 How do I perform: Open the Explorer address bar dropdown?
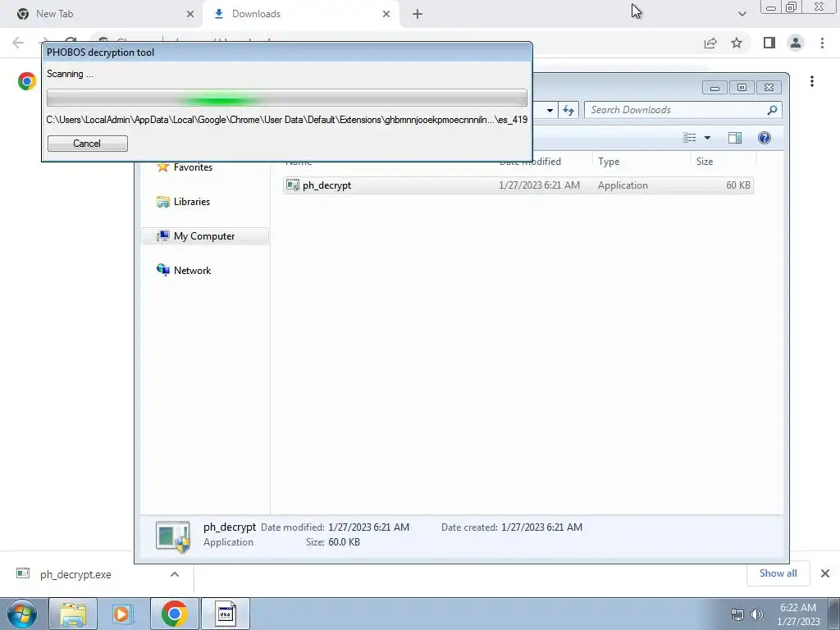point(550,111)
